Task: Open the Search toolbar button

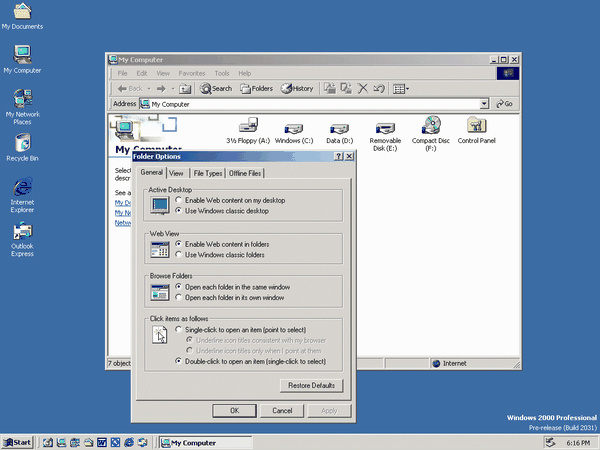Action: (x=216, y=89)
